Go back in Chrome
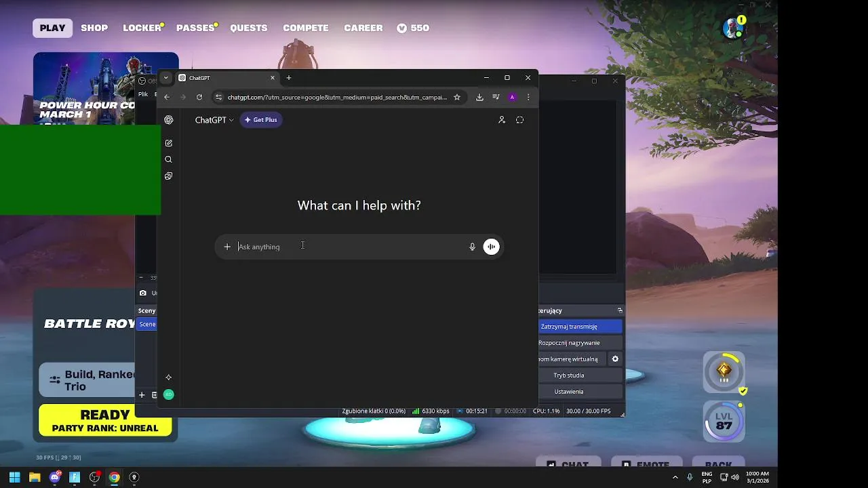 pyautogui.click(x=167, y=97)
